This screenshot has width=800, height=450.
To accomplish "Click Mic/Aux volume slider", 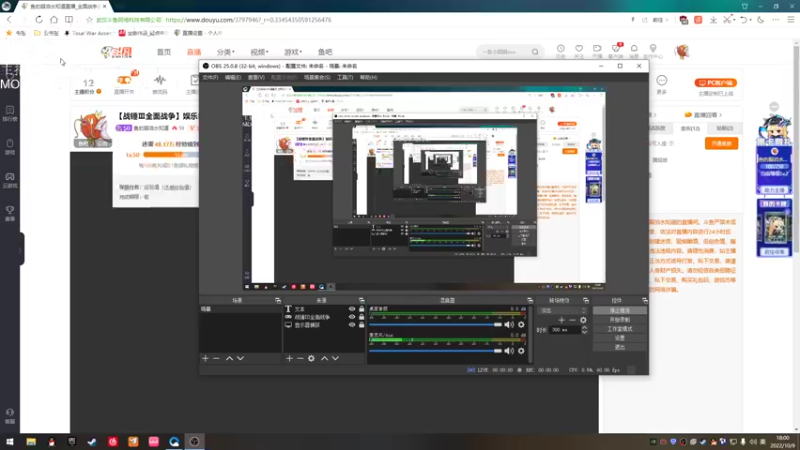I will pos(435,351).
